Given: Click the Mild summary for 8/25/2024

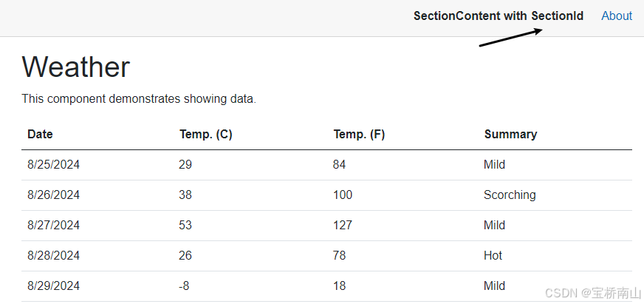Looking at the screenshot, I should pos(494,164).
